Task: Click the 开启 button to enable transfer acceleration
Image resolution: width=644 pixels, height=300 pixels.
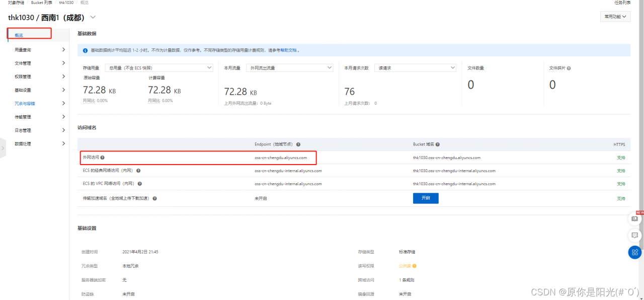Action: pos(426,198)
